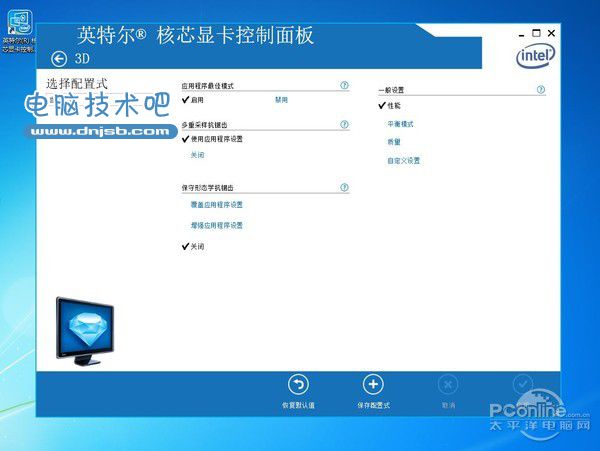Click the Intel logo in the header
Screen dimensions: 600x451
pos(535,56)
